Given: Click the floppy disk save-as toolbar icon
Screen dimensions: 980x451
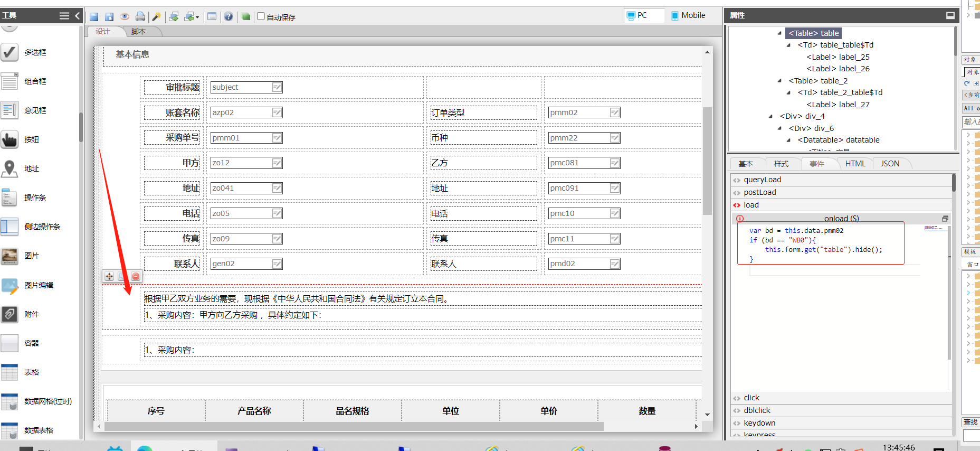Looking at the screenshot, I should pos(109,17).
